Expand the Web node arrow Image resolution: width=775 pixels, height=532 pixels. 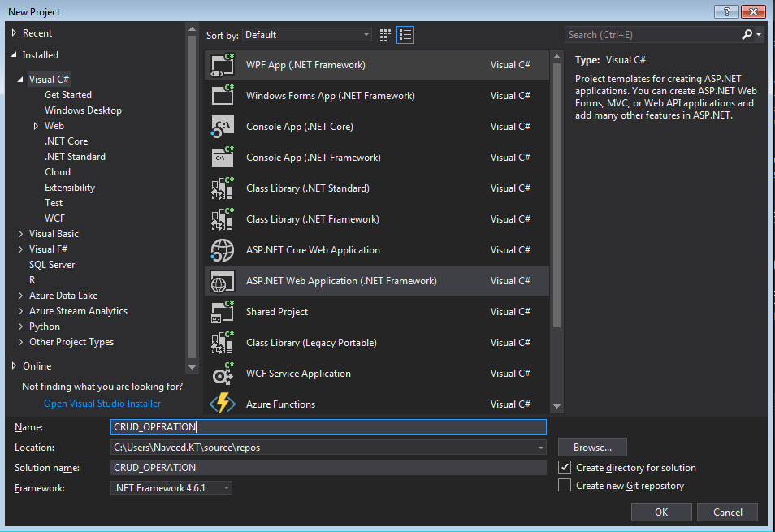tap(36, 126)
